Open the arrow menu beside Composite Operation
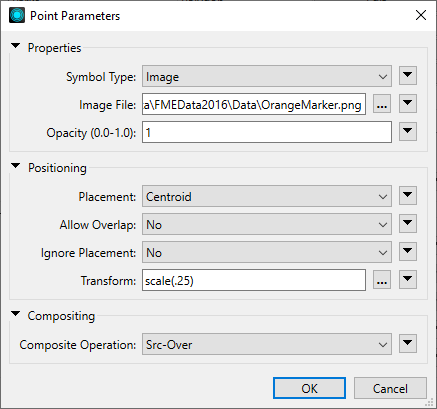 click(408, 344)
